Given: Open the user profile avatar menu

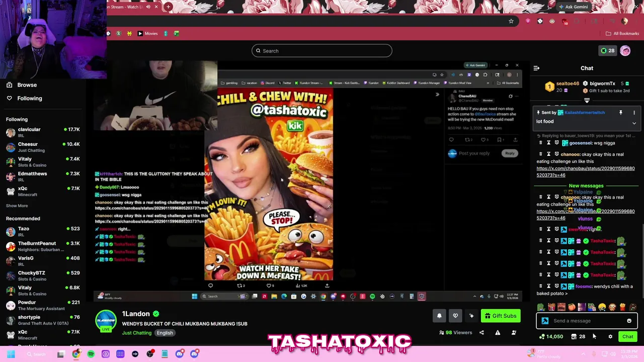Looking at the screenshot, I should [625, 50].
